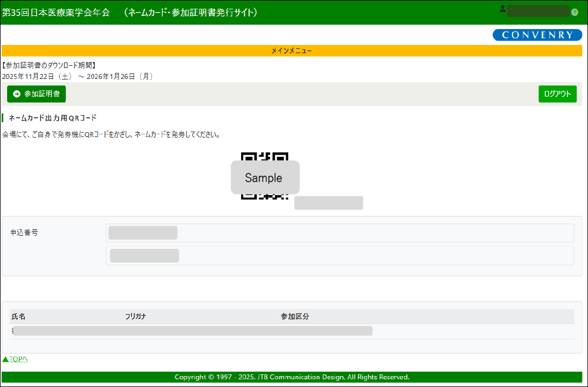Click the 参加区分 column header
The image size is (588, 387).
pos(295,317)
